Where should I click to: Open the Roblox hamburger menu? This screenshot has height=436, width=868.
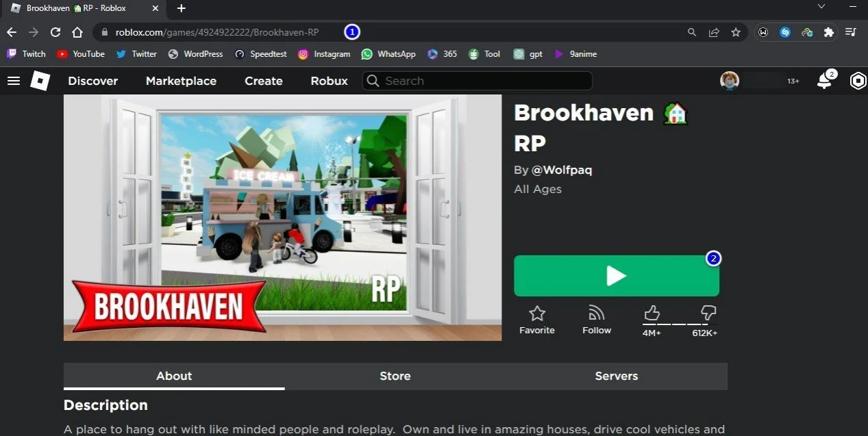pos(14,81)
